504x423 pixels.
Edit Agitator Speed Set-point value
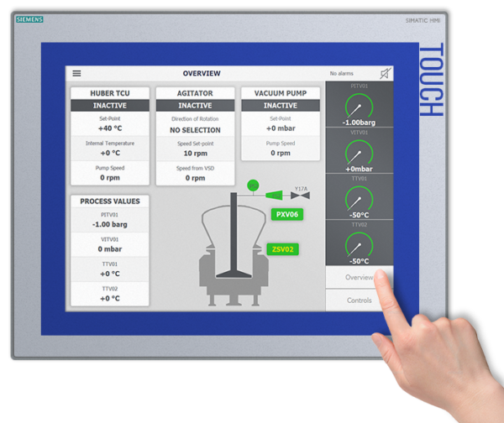(195, 154)
